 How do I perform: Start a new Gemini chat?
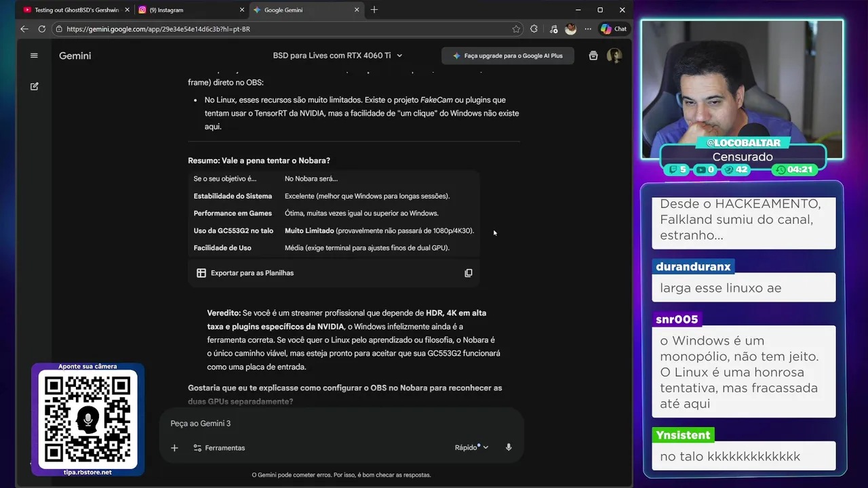point(34,87)
